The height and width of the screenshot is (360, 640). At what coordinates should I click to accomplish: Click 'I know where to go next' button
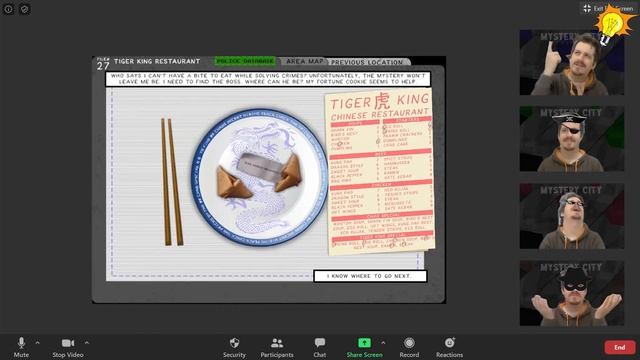(x=370, y=276)
